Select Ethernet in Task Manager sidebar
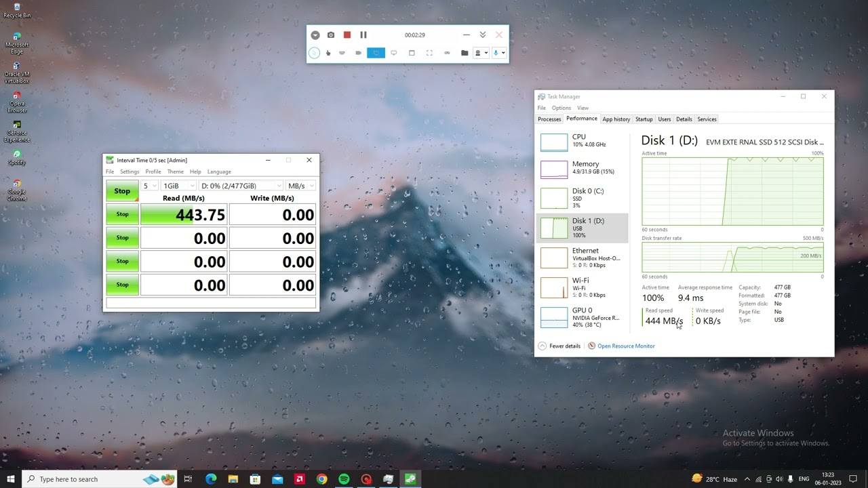Image resolution: width=868 pixels, height=488 pixels. pyautogui.click(x=583, y=258)
